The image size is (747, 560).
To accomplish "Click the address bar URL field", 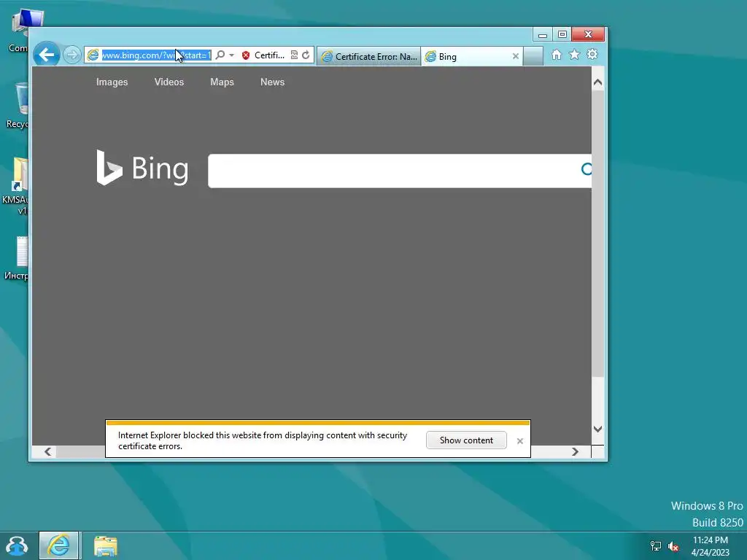I will pyautogui.click(x=156, y=55).
